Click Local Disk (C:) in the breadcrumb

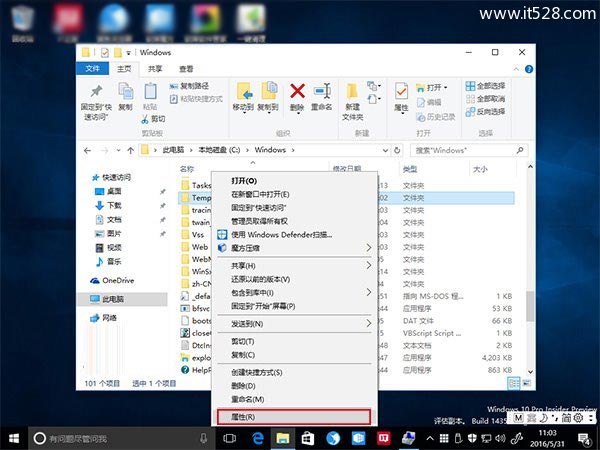[219, 150]
